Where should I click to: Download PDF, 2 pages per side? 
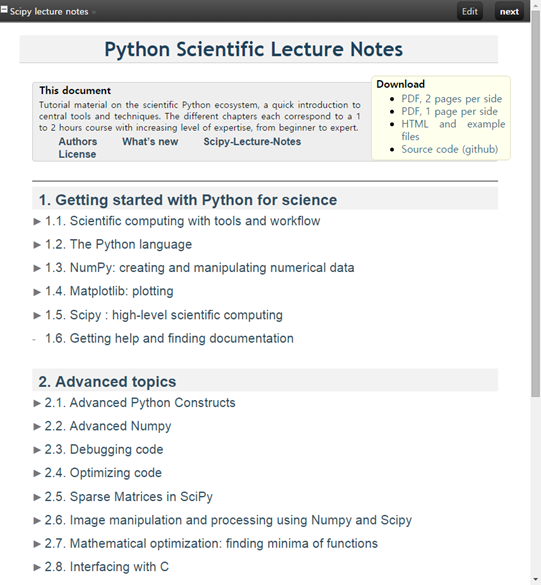point(451,99)
